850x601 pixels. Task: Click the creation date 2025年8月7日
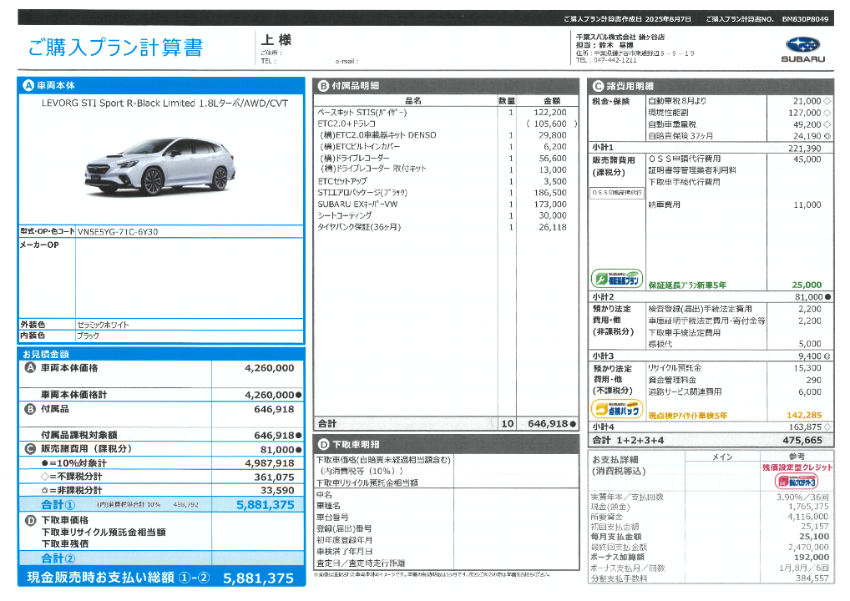coord(668,19)
